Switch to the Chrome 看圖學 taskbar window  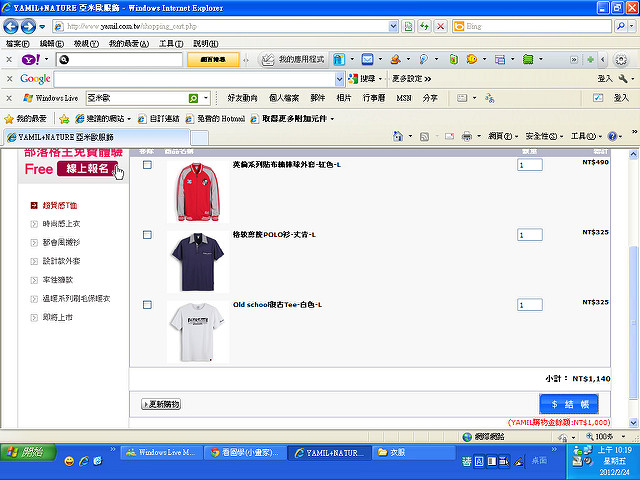tap(245, 452)
